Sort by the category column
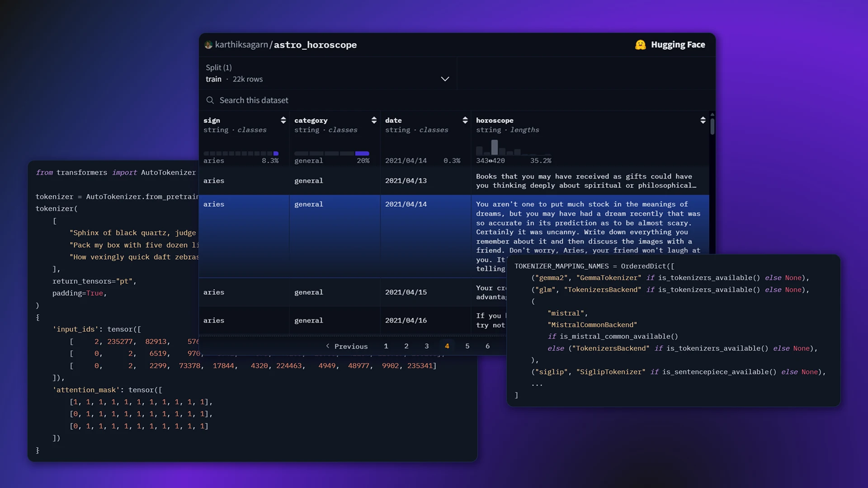The width and height of the screenshot is (868, 488). (374, 120)
